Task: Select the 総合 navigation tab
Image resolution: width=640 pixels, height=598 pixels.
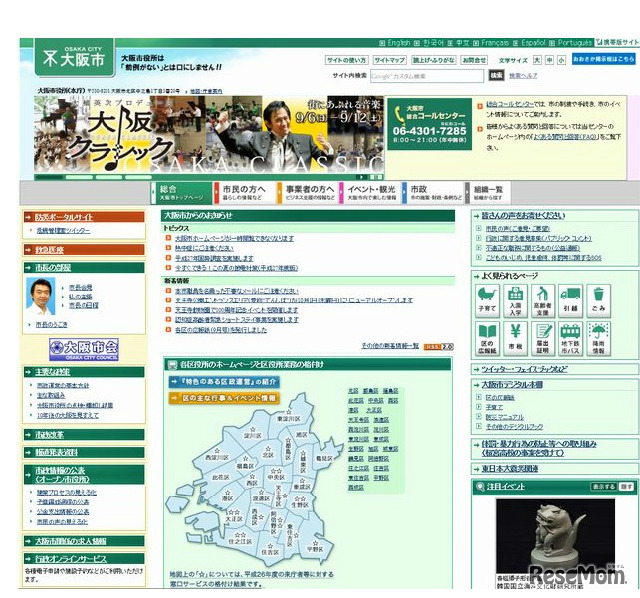Action: (x=182, y=193)
